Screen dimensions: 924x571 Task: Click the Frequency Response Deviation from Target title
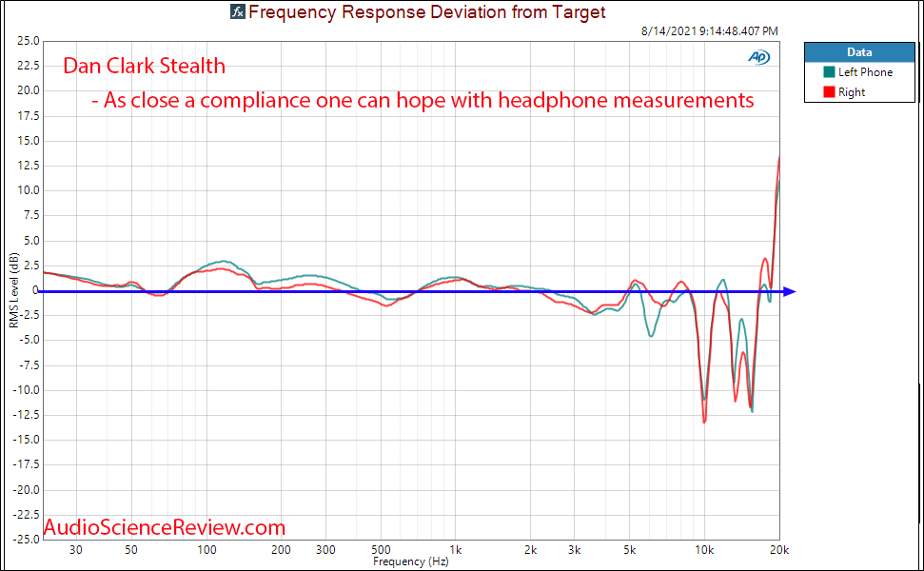click(426, 11)
